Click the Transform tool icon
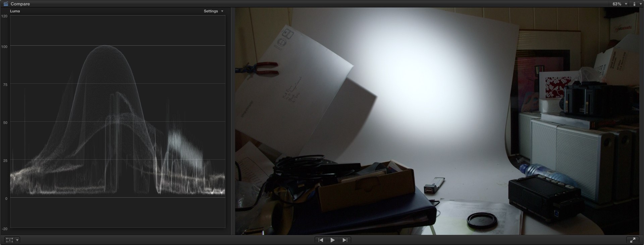644x245 pixels. (x=9, y=240)
